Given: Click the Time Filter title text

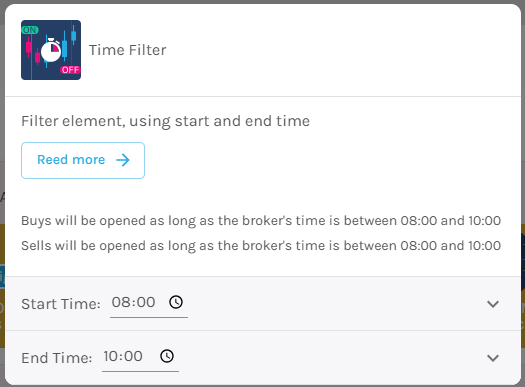Looking at the screenshot, I should [127, 50].
